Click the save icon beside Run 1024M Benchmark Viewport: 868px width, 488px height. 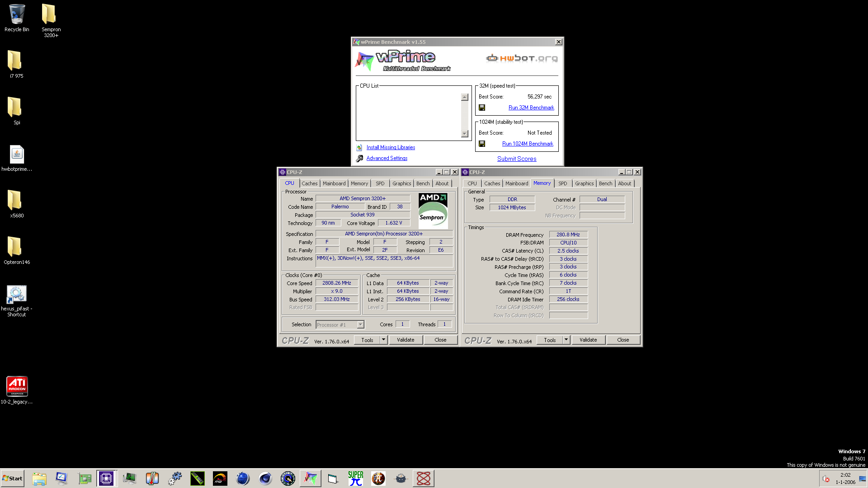click(x=482, y=144)
